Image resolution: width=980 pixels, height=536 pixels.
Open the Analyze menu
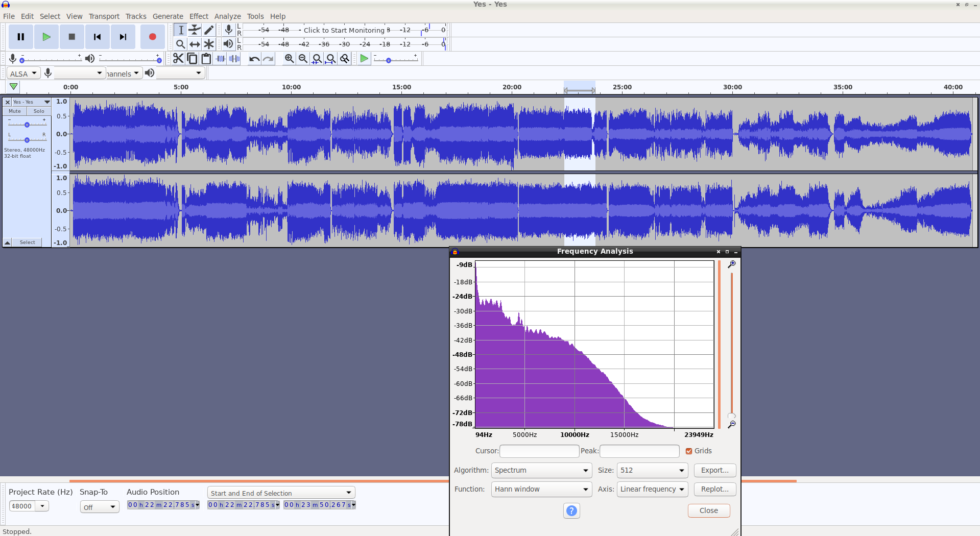(227, 16)
